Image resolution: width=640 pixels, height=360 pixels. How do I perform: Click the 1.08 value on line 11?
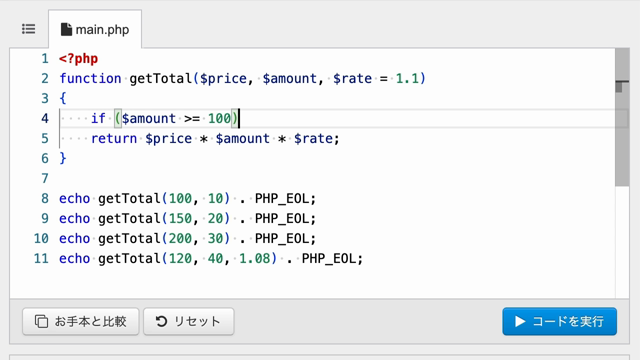click(254, 258)
